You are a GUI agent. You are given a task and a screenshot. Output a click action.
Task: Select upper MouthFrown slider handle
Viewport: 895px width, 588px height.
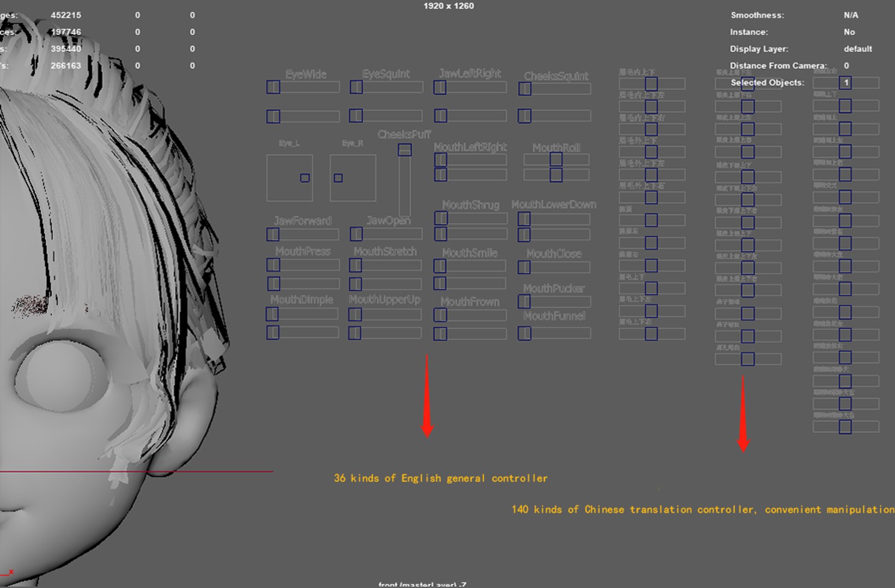point(440,315)
